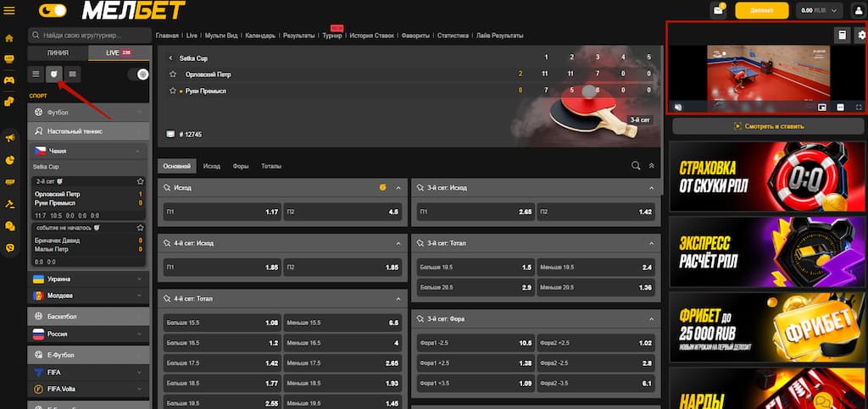Click the monitor icon beside #12745
868x409 pixels.
pos(170,135)
